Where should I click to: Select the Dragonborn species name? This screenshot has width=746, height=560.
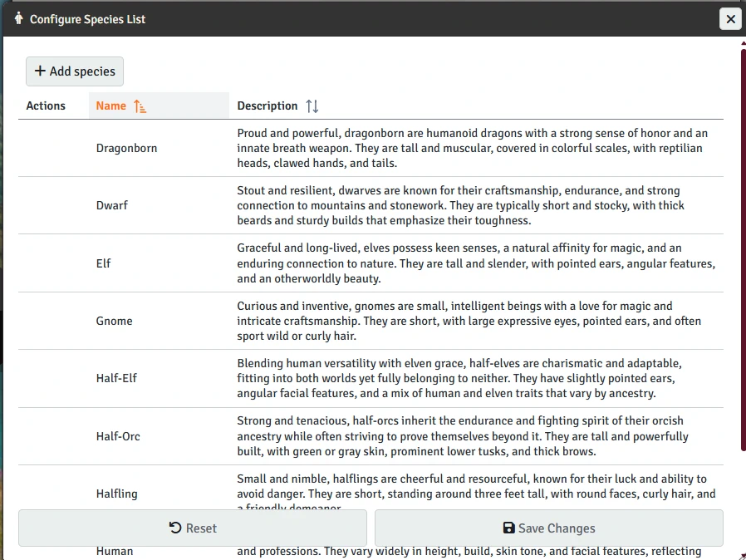(x=126, y=148)
